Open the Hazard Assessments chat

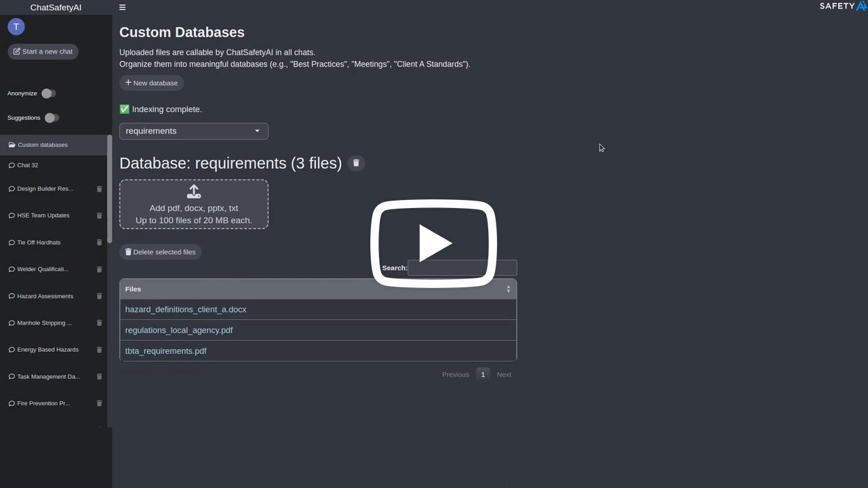[45, 296]
